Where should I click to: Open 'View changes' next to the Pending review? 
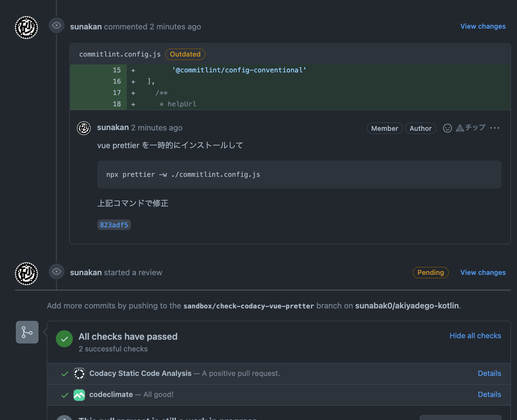click(483, 272)
